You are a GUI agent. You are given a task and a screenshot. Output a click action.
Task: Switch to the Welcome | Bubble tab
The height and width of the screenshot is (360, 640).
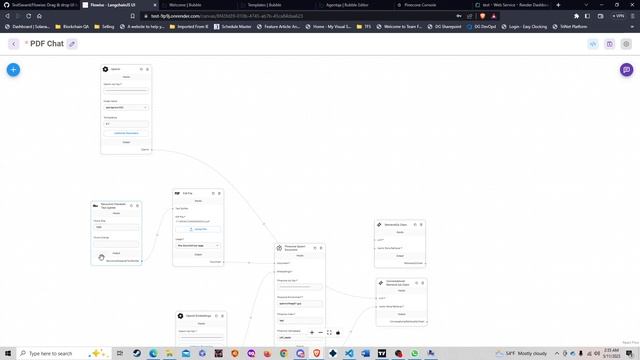coord(185,5)
